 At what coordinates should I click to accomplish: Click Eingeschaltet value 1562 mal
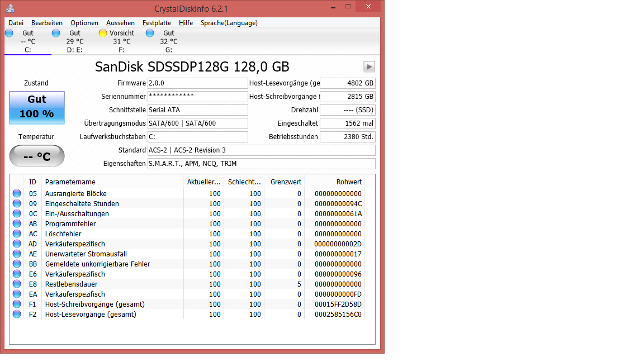click(348, 123)
